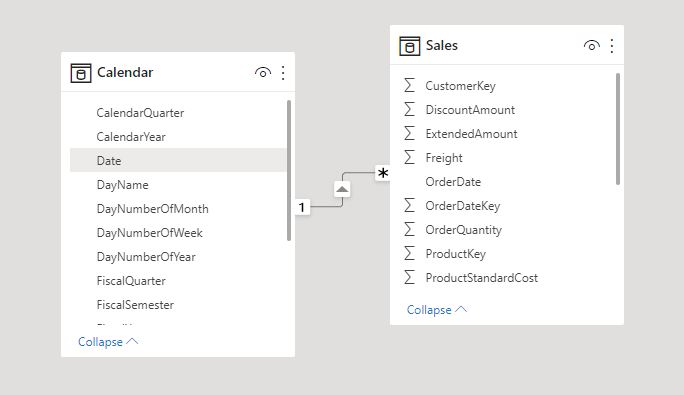
Task: Select the DiscountAmount field name
Action: [470, 110]
